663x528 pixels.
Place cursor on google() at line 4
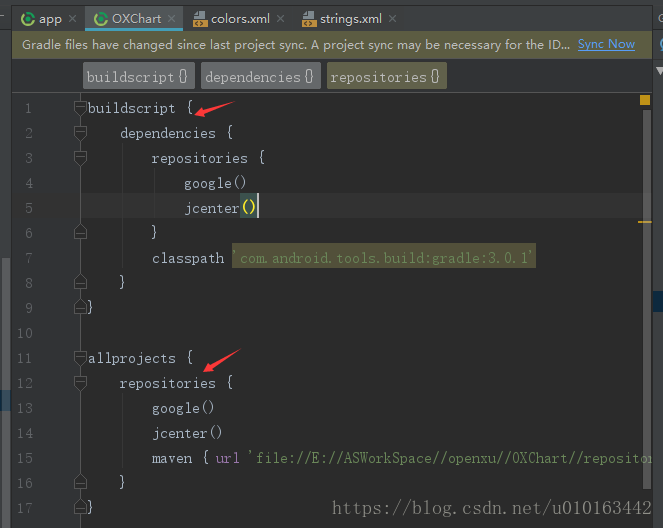coord(215,183)
